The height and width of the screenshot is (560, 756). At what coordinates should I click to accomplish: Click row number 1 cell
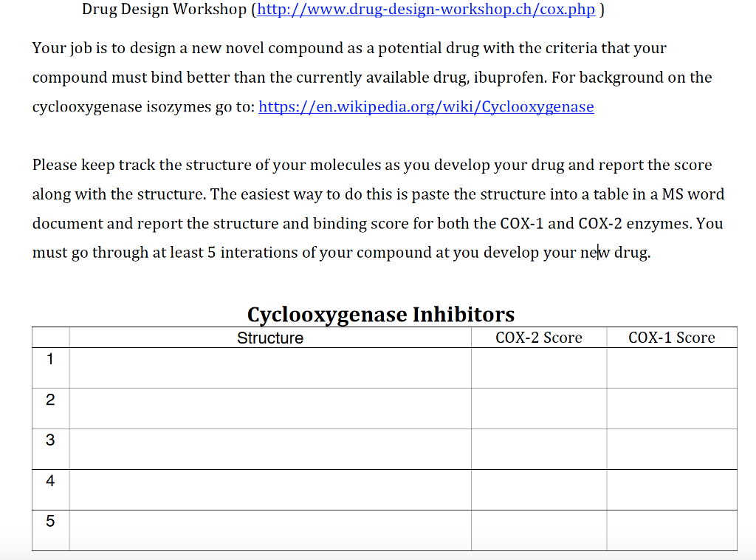click(51, 368)
